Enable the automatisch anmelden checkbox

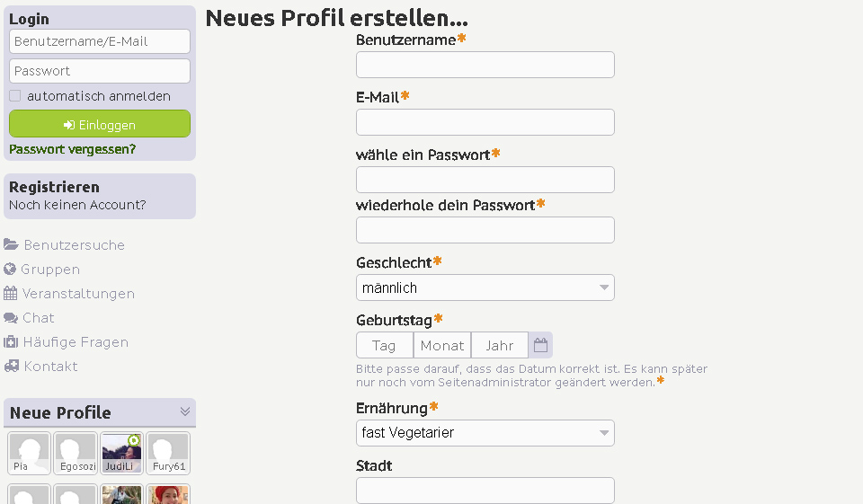tap(15, 96)
